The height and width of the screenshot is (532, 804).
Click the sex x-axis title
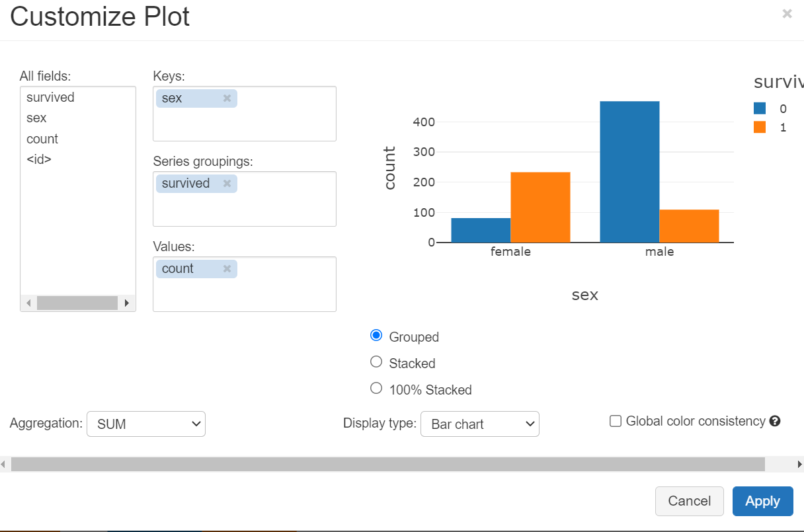tap(585, 295)
